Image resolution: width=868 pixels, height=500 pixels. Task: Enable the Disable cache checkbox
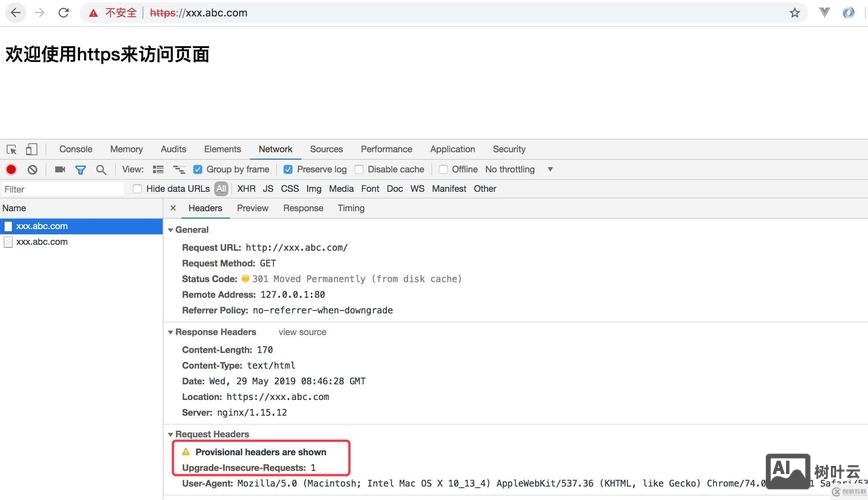[x=359, y=170]
